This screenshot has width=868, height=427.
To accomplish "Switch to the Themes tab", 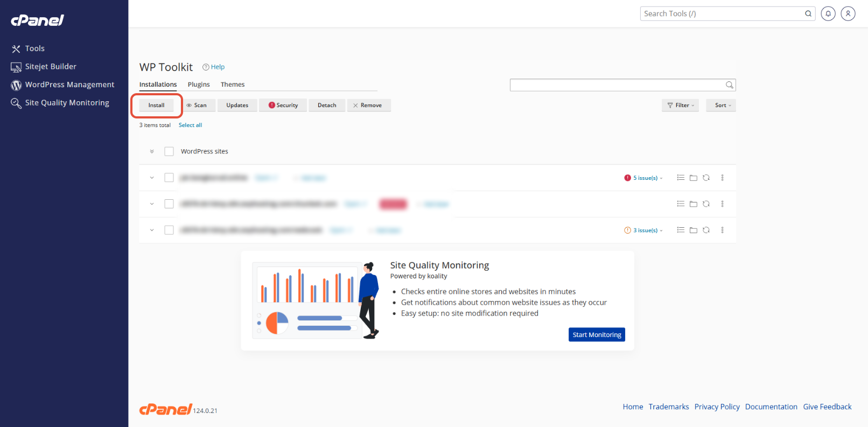I will pyautogui.click(x=233, y=85).
